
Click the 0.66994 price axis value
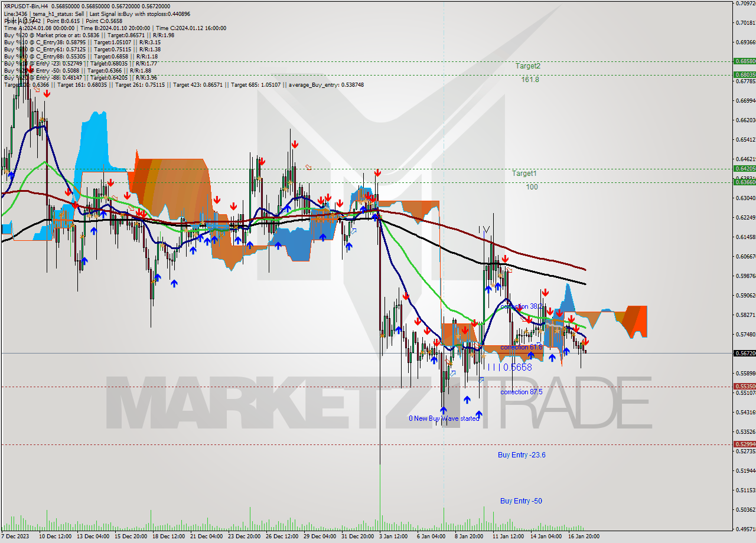point(745,101)
